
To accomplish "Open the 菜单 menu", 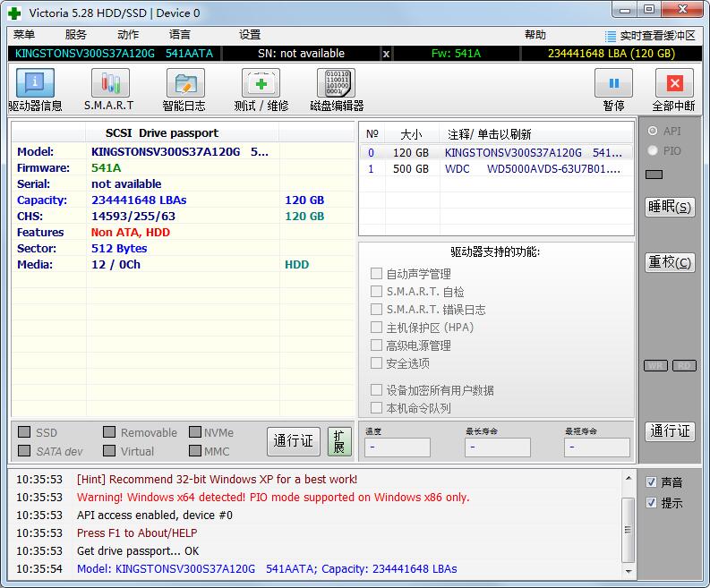I will tap(24, 35).
